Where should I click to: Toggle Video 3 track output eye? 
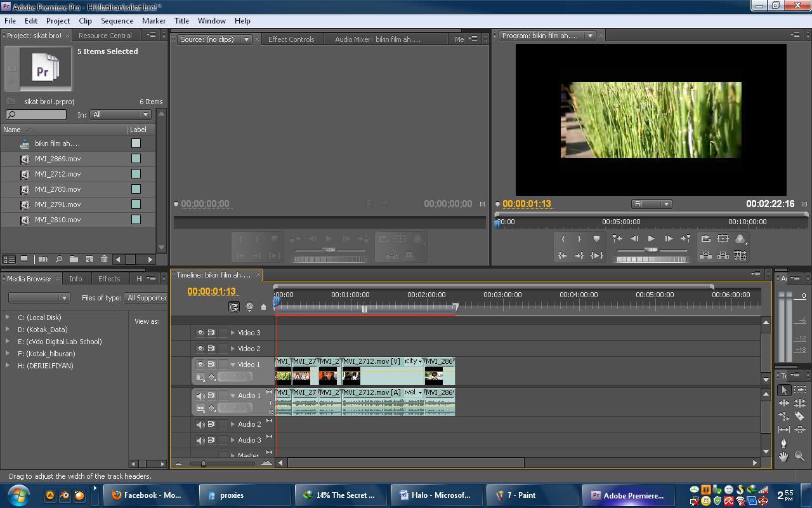click(200, 333)
